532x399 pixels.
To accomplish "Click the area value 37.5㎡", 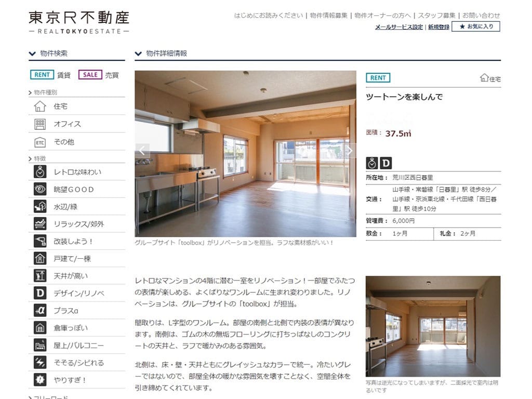I will click(x=398, y=134).
